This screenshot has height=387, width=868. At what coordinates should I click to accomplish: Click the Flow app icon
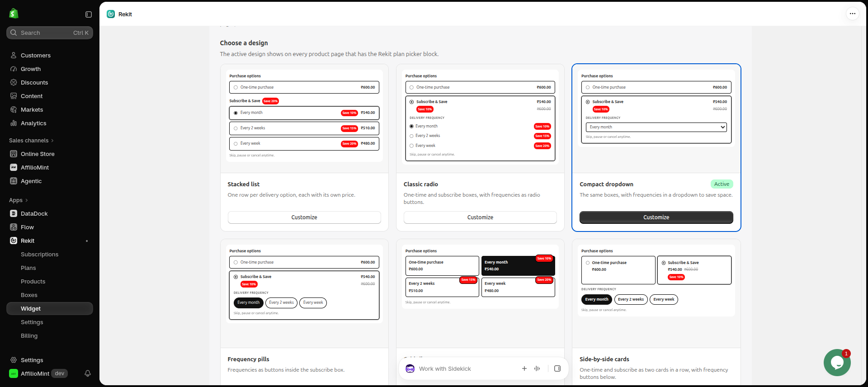[14, 227]
